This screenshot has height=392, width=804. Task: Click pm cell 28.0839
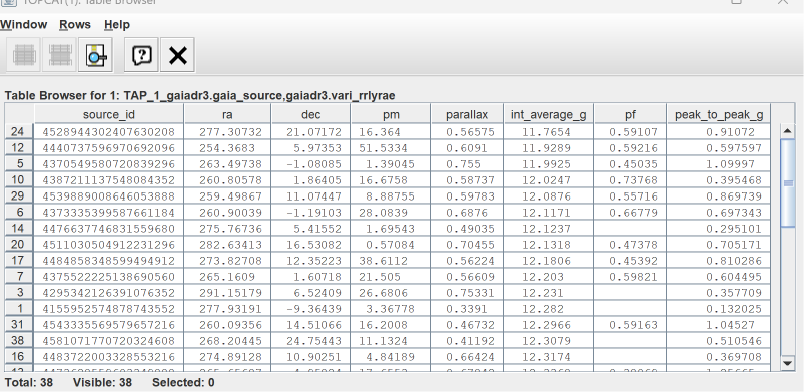pyautogui.click(x=391, y=212)
